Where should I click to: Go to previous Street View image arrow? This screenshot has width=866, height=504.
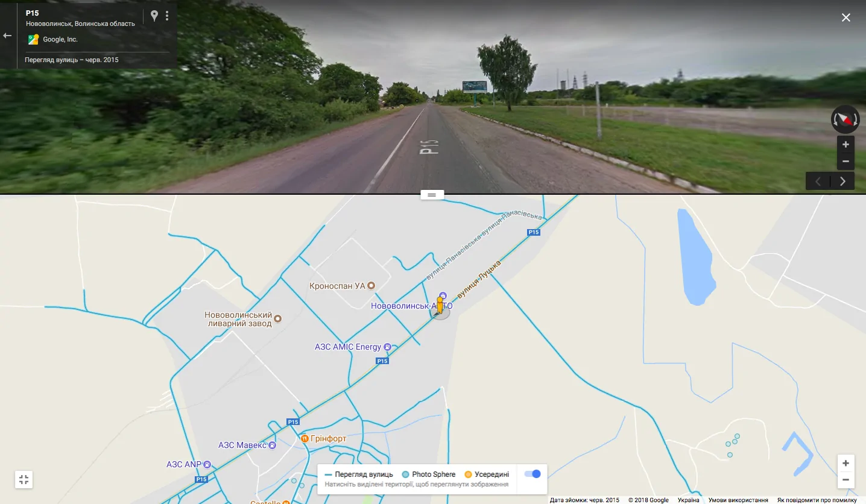pyautogui.click(x=818, y=181)
